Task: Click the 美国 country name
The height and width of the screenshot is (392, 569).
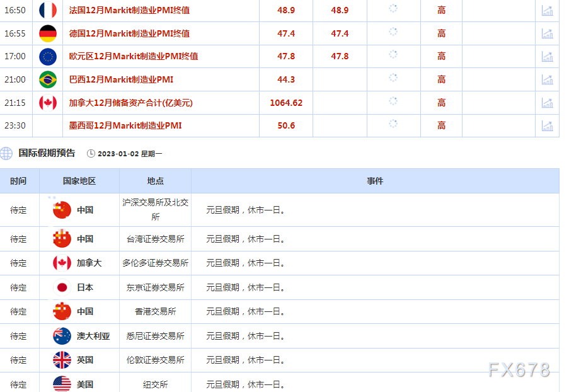Action: coord(85,384)
